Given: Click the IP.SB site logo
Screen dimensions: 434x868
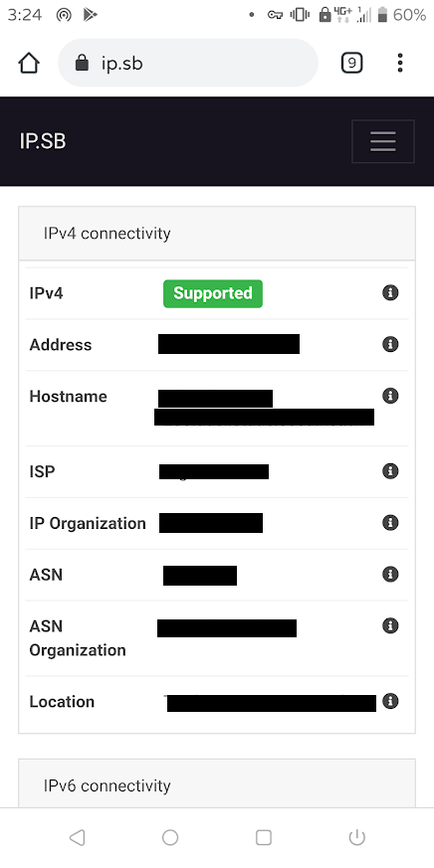Looking at the screenshot, I should point(43,142).
